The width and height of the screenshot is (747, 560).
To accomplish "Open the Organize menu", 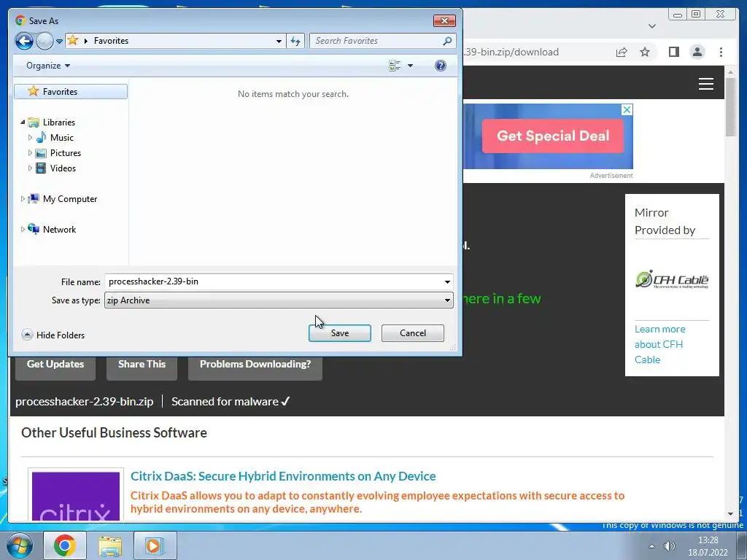I will click(x=48, y=66).
